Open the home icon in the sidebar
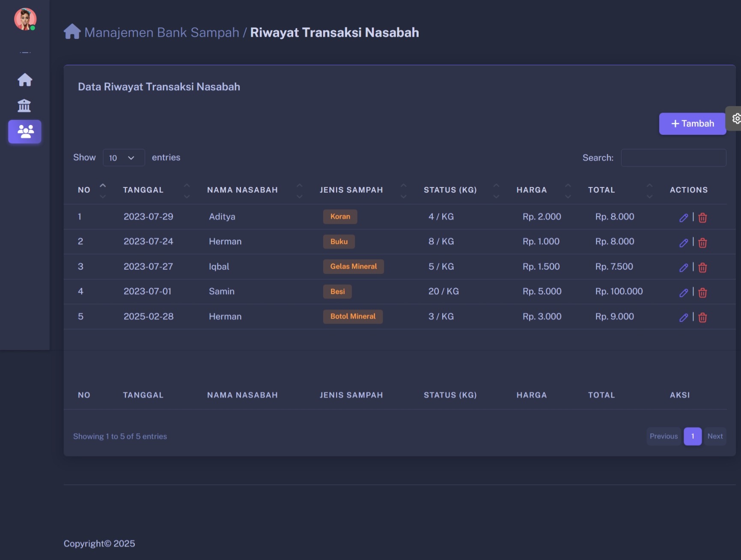This screenshot has height=560, width=741. coord(25,80)
